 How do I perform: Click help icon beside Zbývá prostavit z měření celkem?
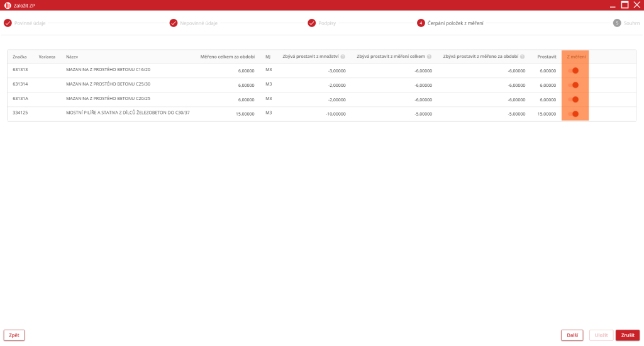click(429, 57)
